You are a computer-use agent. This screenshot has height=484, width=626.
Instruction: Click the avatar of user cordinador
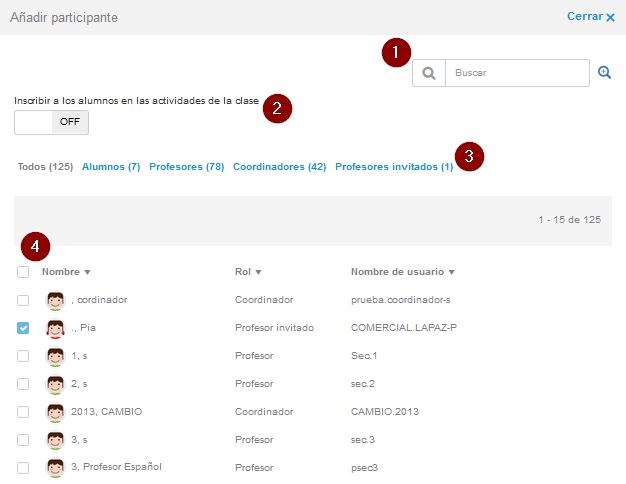(x=56, y=300)
